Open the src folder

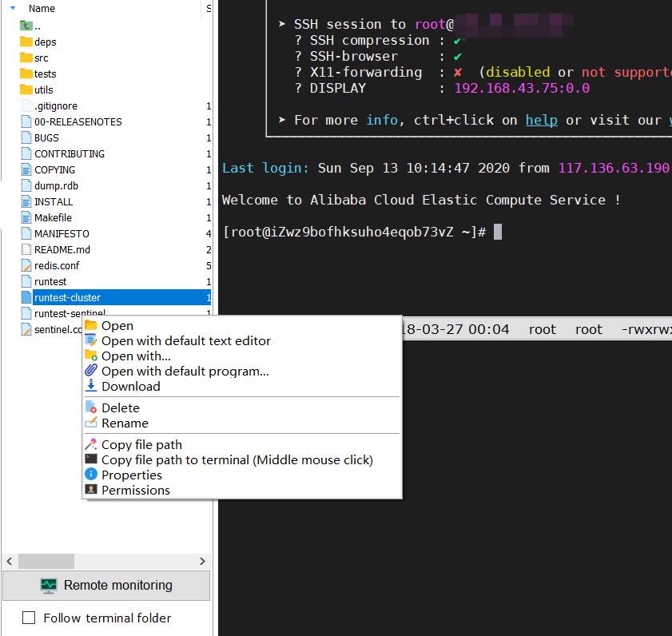pos(41,58)
